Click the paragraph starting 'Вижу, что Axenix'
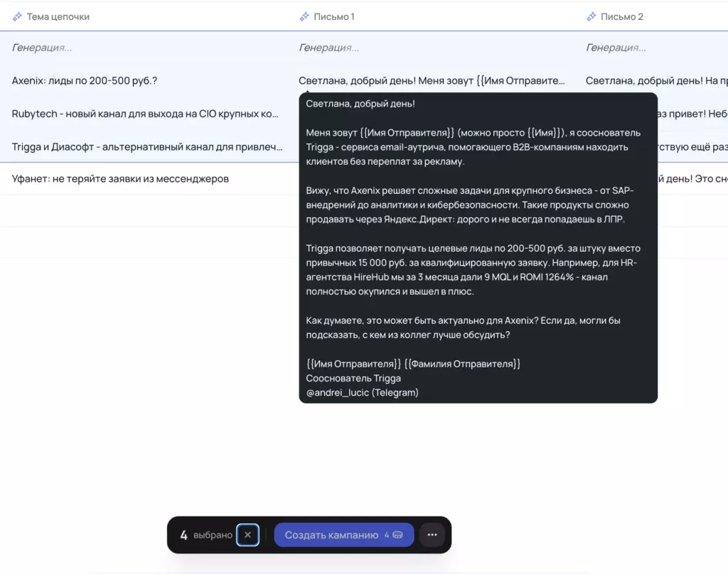Screen dimensions: 728x574 pos(469,205)
